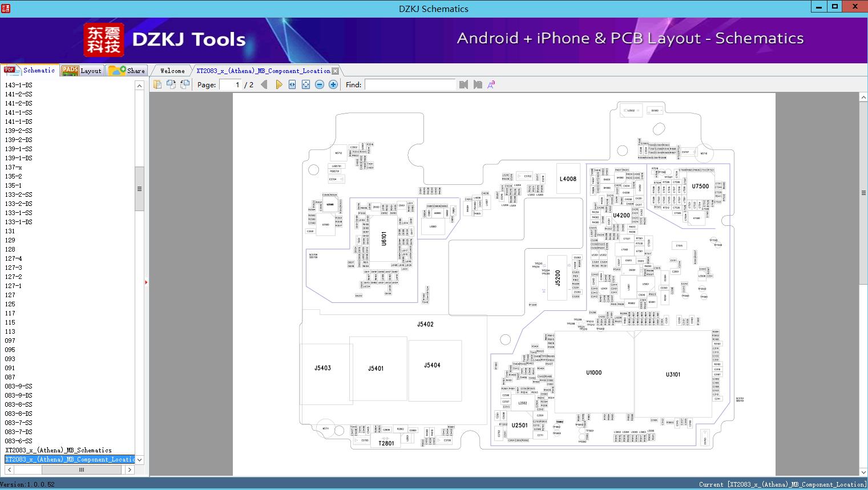Screen dimensions: 868x490
Task: Switch to the Layout tab
Action: [82, 71]
